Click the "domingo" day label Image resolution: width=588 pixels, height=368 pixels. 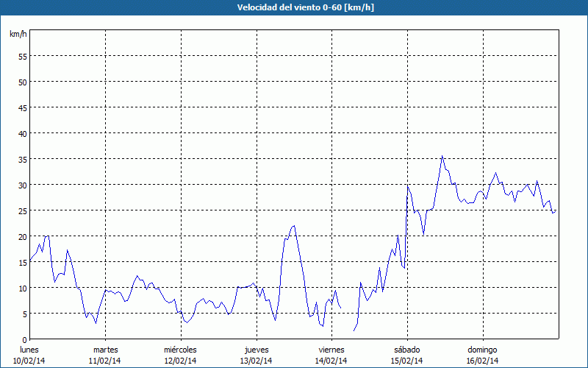coord(481,350)
